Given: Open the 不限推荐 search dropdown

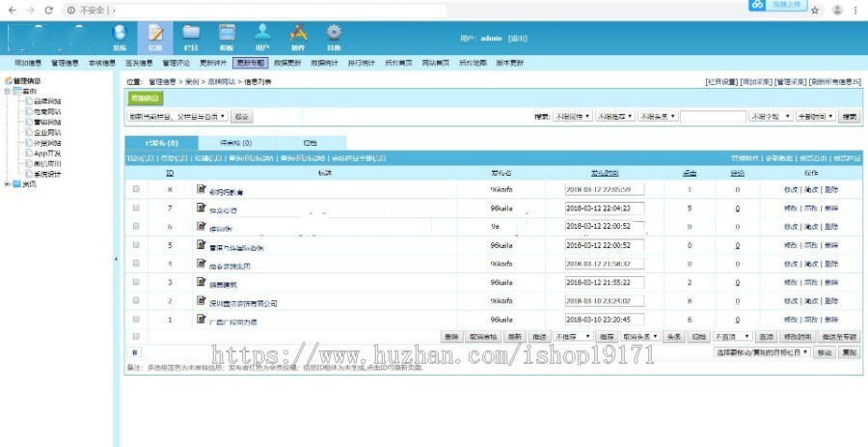Looking at the screenshot, I should [x=615, y=116].
